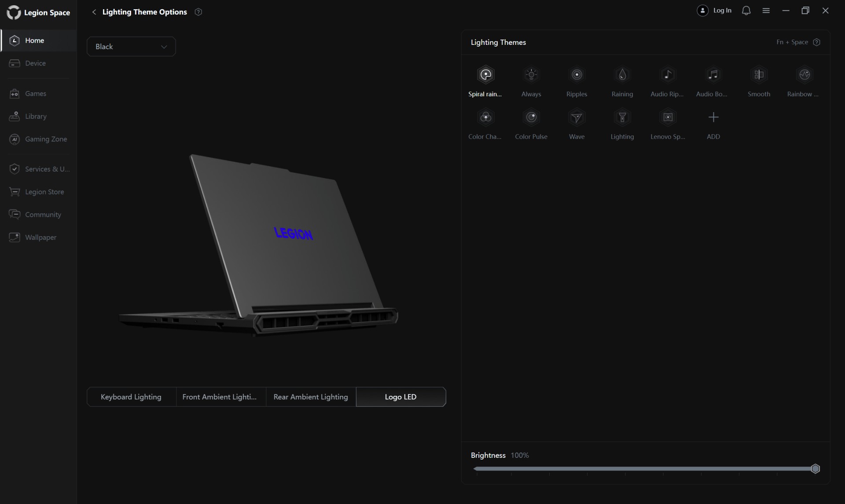The height and width of the screenshot is (504, 845).
Task: Open the hamburger menu in title bar
Action: pyautogui.click(x=766, y=11)
